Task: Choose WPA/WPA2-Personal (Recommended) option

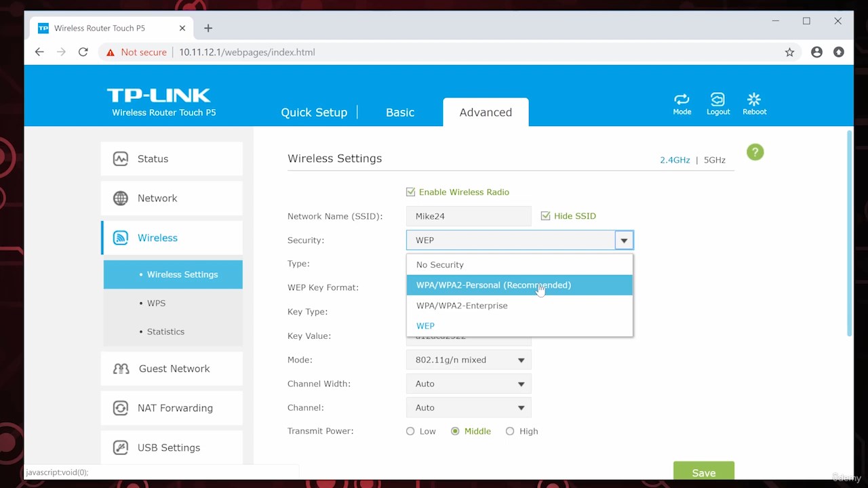Action: (519, 285)
